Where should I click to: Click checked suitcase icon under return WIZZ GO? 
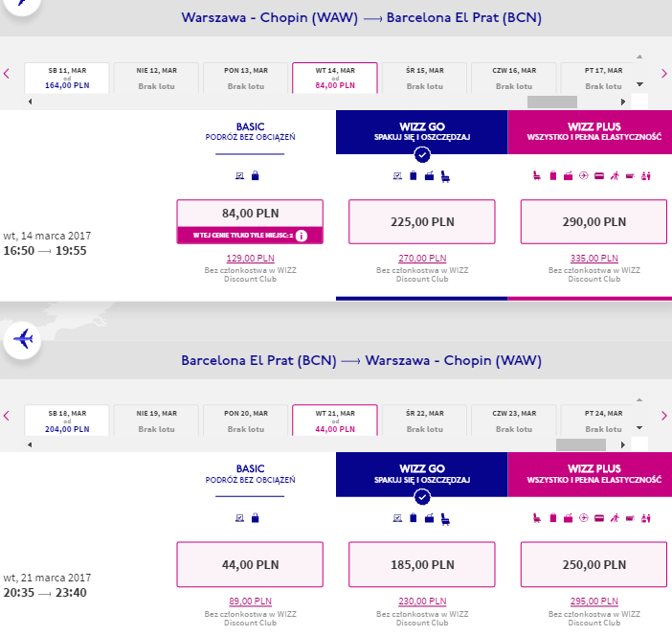(414, 518)
